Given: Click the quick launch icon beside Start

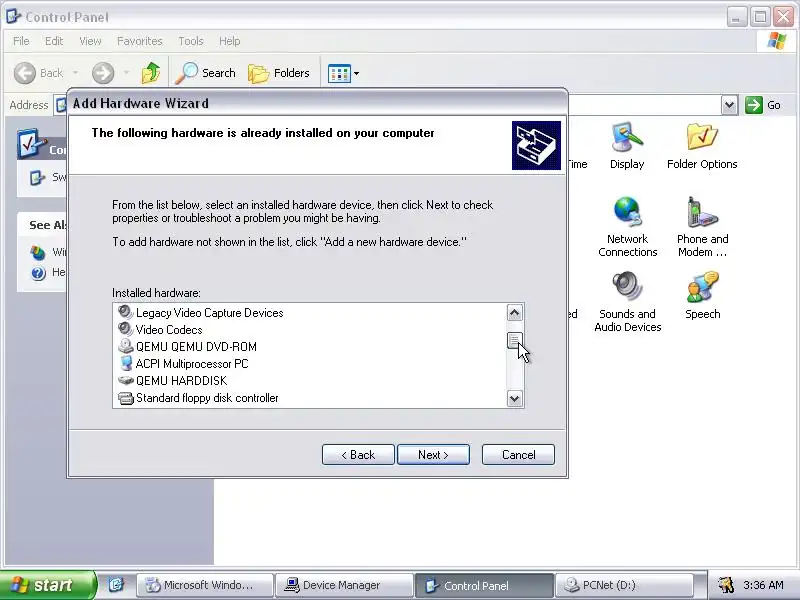Looking at the screenshot, I should tap(116, 585).
